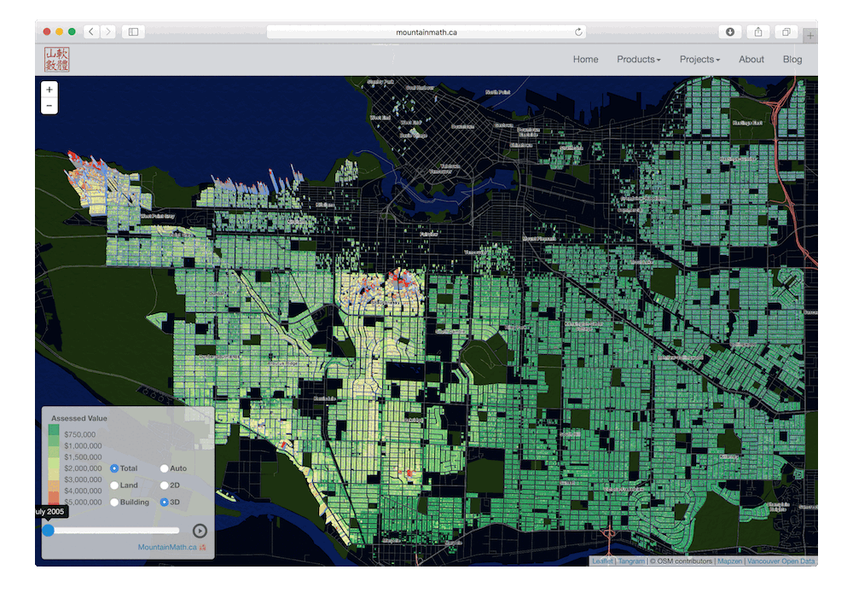Expand the Products dropdown menu
Viewport: 853px width, 616px height.
638,60
